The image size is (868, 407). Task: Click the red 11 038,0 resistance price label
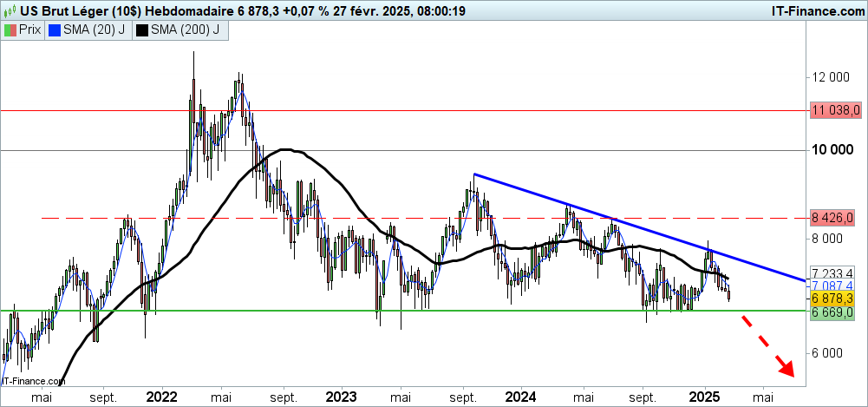tap(836, 110)
